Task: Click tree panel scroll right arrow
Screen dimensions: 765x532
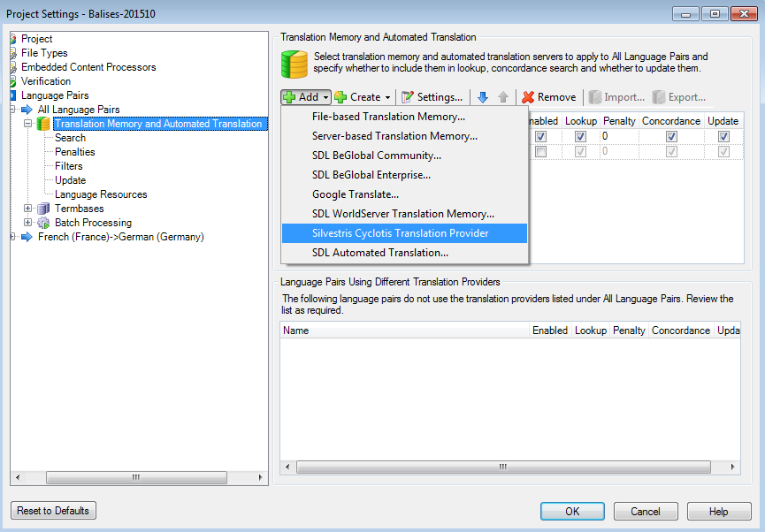Action: (x=260, y=477)
